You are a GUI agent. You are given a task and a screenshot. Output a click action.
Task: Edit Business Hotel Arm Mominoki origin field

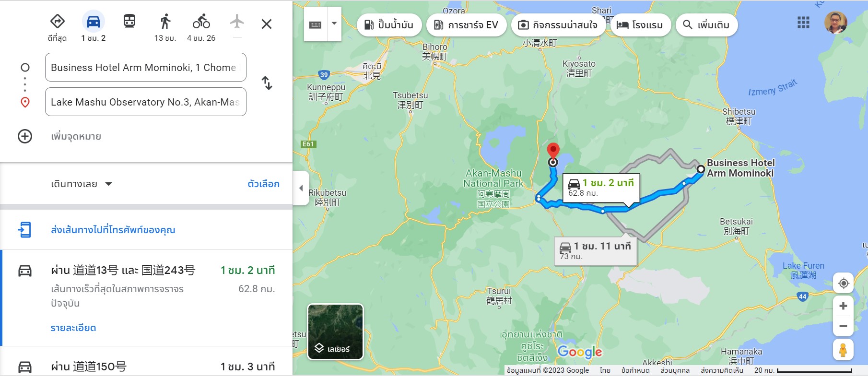(146, 68)
